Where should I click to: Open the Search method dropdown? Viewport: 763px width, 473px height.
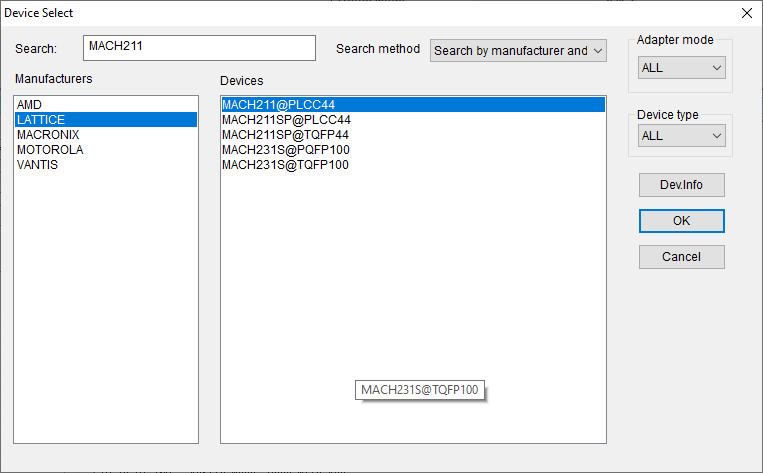[518, 50]
